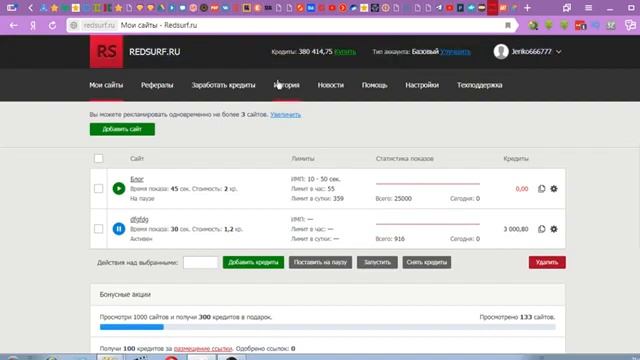
Task: Expand the Jenko666777 account dropdown
Action: (559, 52)
